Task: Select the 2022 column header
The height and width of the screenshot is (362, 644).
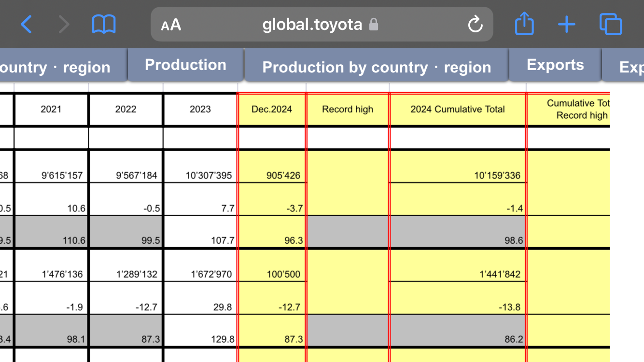Action: coord(126,109)
